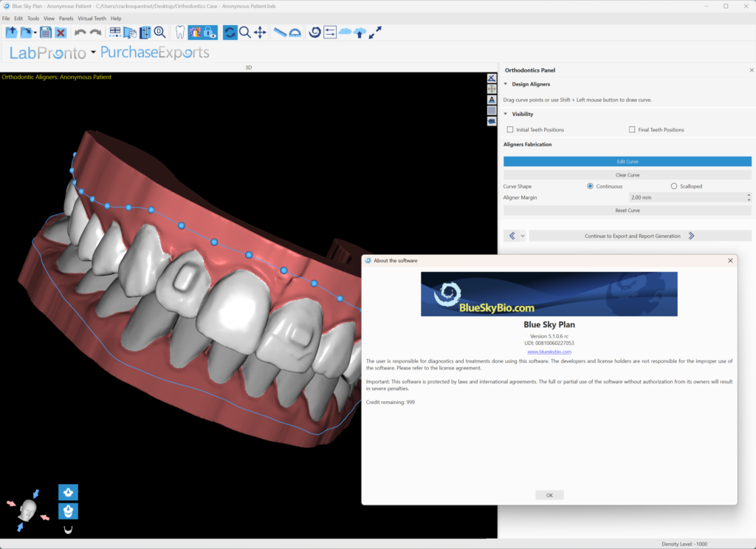
Task: Click the Clear Curve button
Action: (x=628, y=175)
